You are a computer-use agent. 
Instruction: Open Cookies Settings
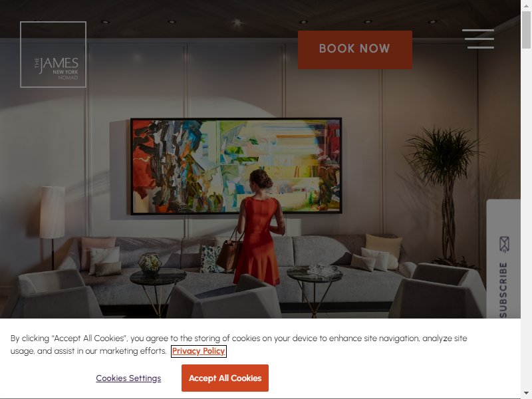(128, 378)
